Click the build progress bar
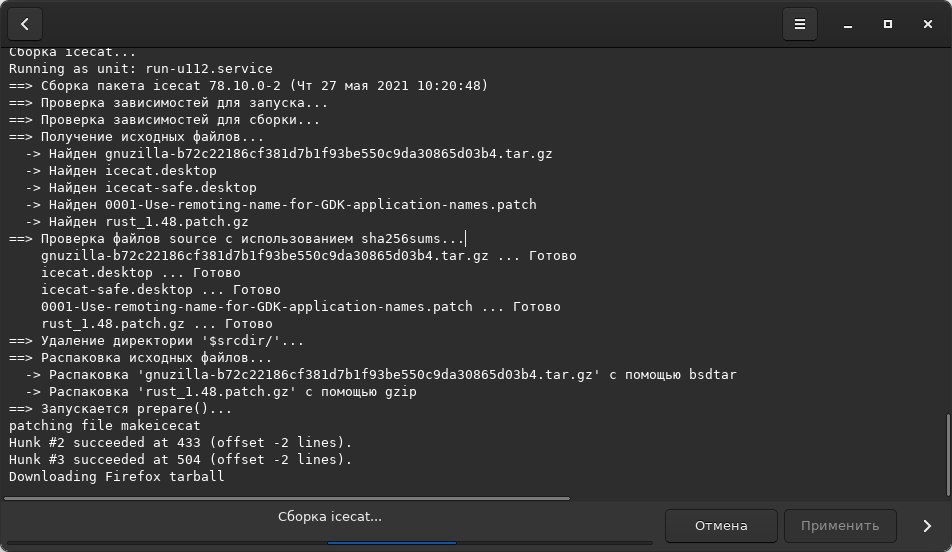This screenshot has height=552, width=952. coord(329,542)
